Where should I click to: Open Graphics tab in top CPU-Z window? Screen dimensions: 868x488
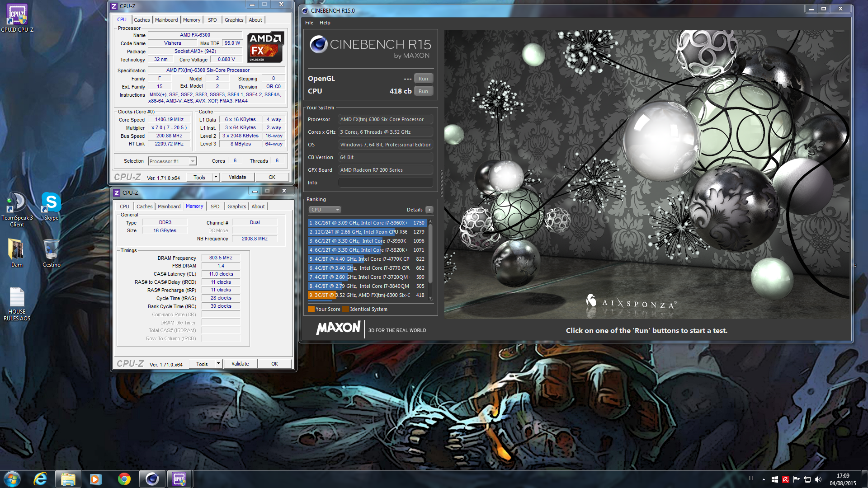click(234, 20)
